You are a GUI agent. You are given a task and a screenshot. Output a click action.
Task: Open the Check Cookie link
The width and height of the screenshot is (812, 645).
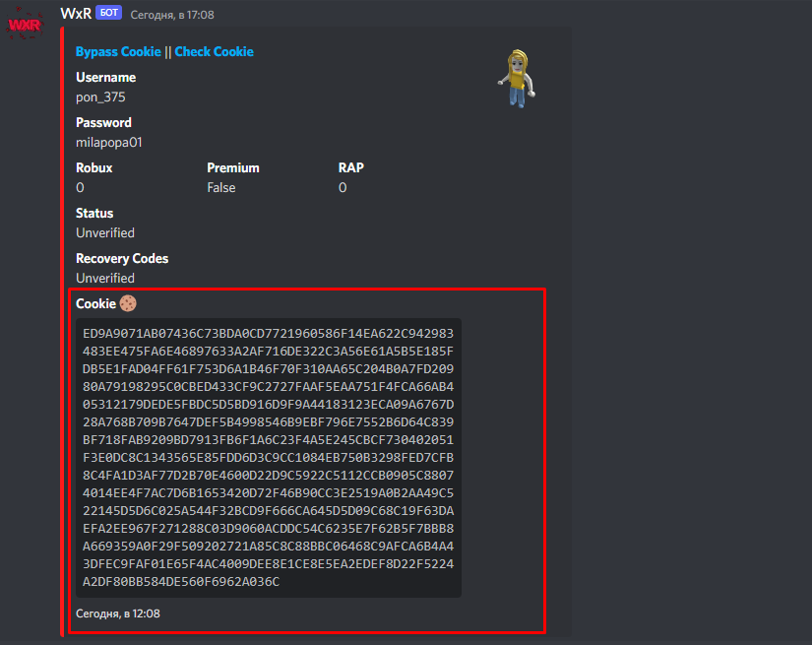(x=214, y=52)
